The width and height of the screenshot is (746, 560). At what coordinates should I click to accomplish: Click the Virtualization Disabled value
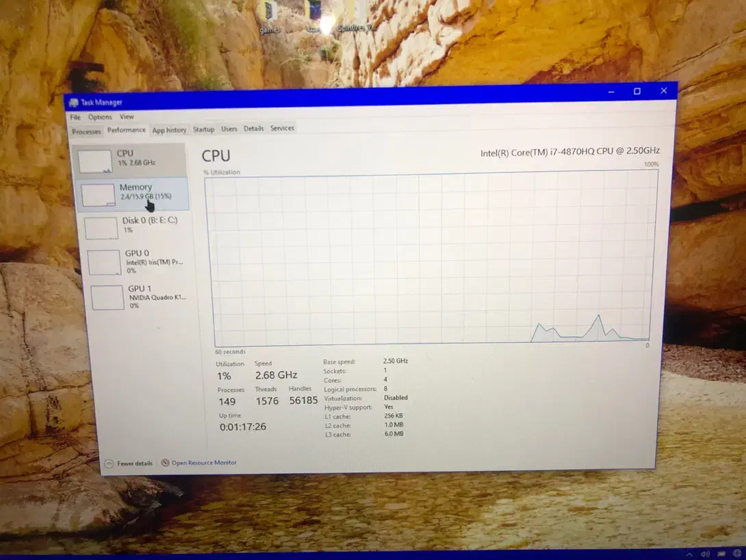click(x=396, y=398)
